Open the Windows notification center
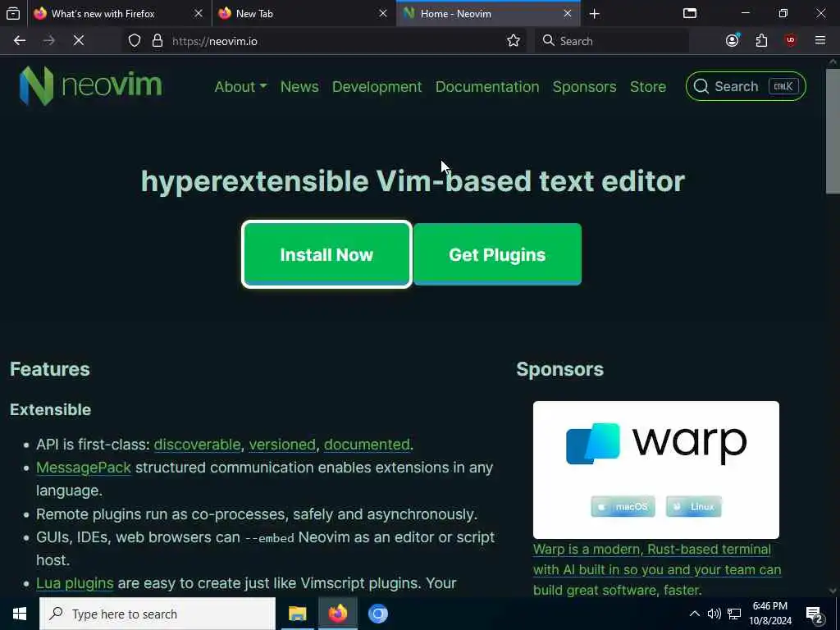The width and height of the screenshot is (840, 630). tap(815, 614)
